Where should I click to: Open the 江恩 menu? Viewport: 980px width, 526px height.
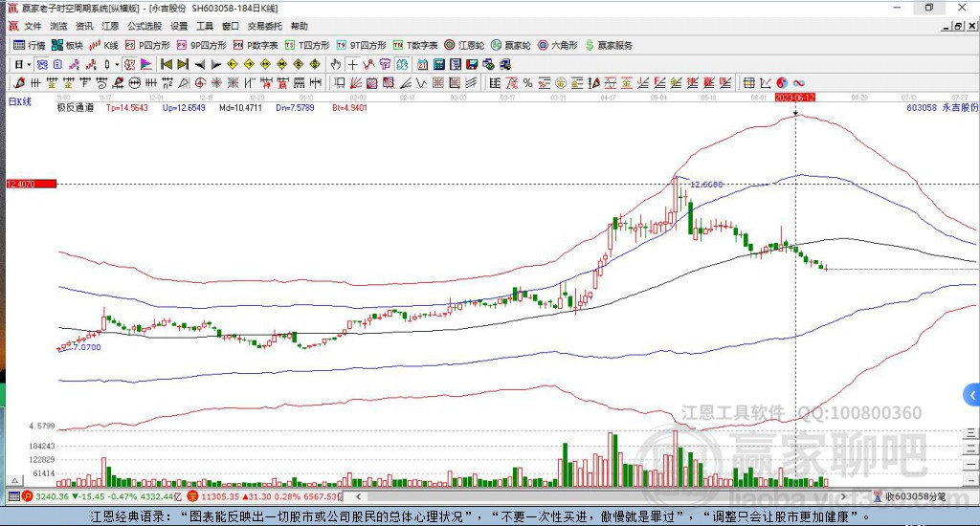110,26
